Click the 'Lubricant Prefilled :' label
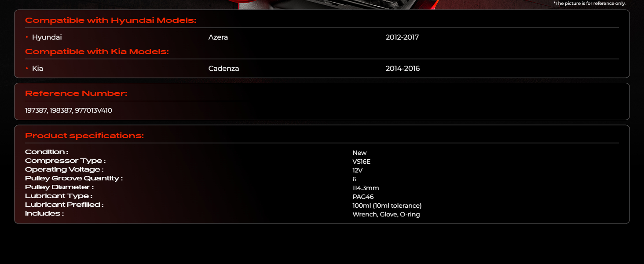This screenshot has width=644, height=264. click(x=64, y=205)
